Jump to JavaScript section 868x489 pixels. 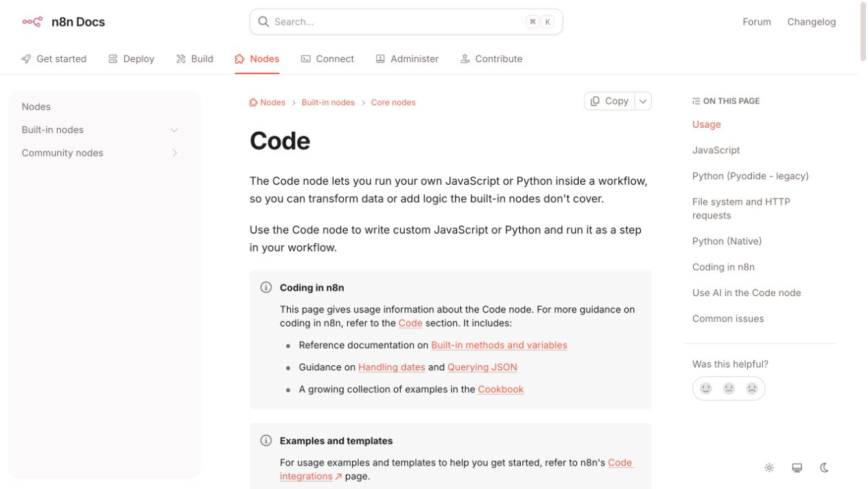tap(716, 150)
